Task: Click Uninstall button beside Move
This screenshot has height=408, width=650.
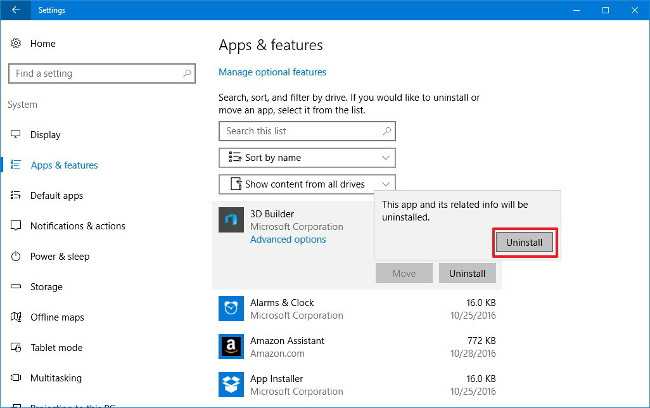Action: point(467,274)
